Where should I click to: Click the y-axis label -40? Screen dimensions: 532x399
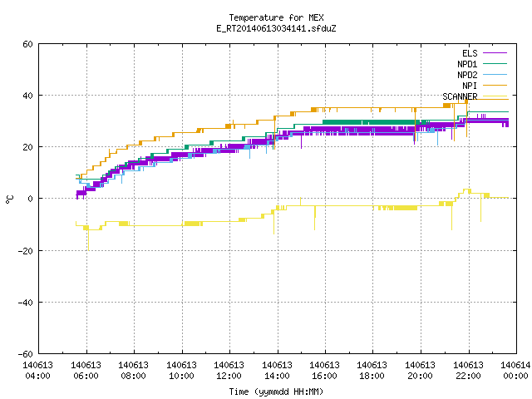[26, 303]
